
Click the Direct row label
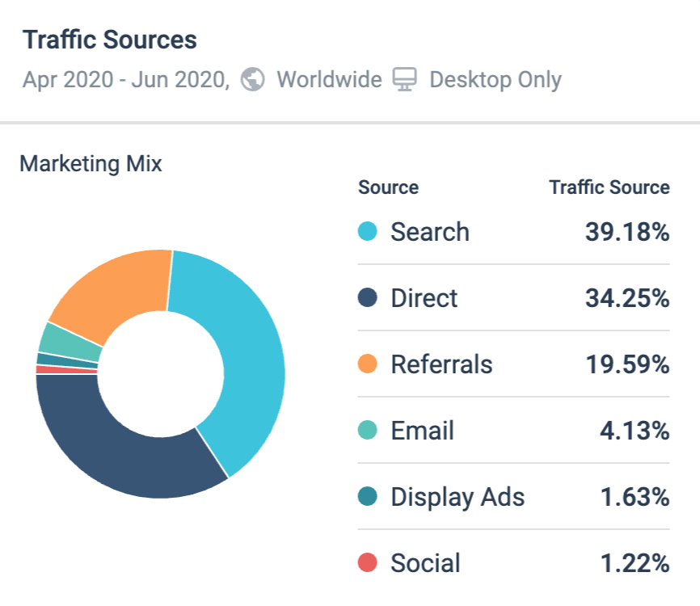[424, 297]
